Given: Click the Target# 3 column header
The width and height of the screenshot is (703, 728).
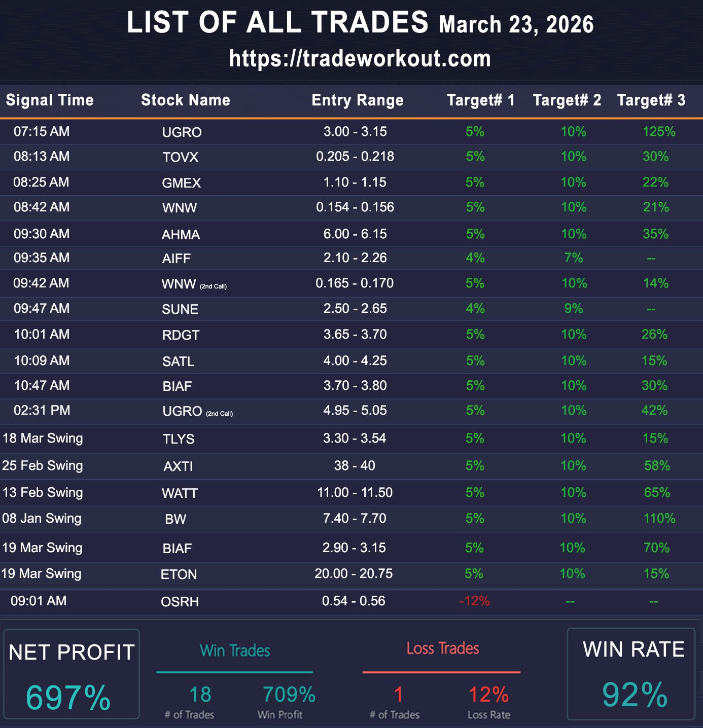Looking at the screenshot, I should (651, 100).
